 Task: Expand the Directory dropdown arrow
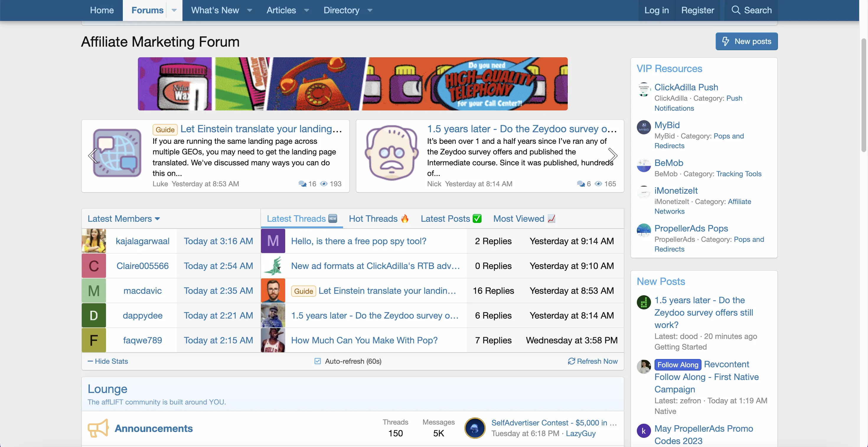(370, 10)
